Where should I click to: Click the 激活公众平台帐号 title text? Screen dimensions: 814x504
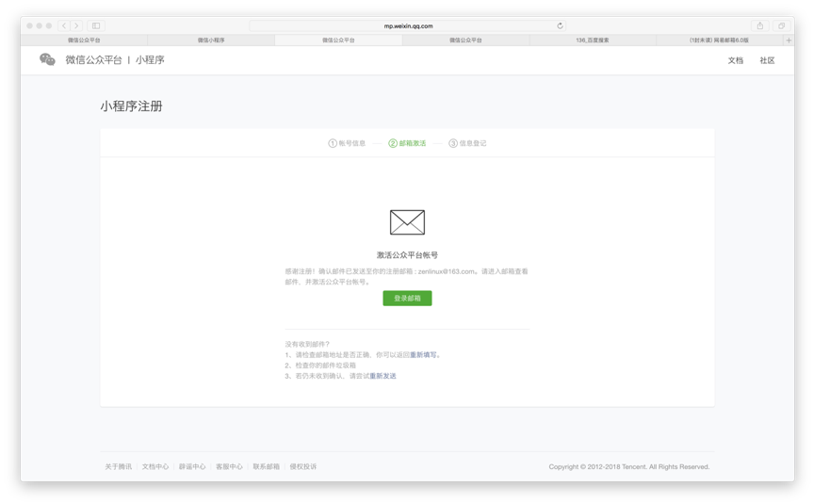408,255
